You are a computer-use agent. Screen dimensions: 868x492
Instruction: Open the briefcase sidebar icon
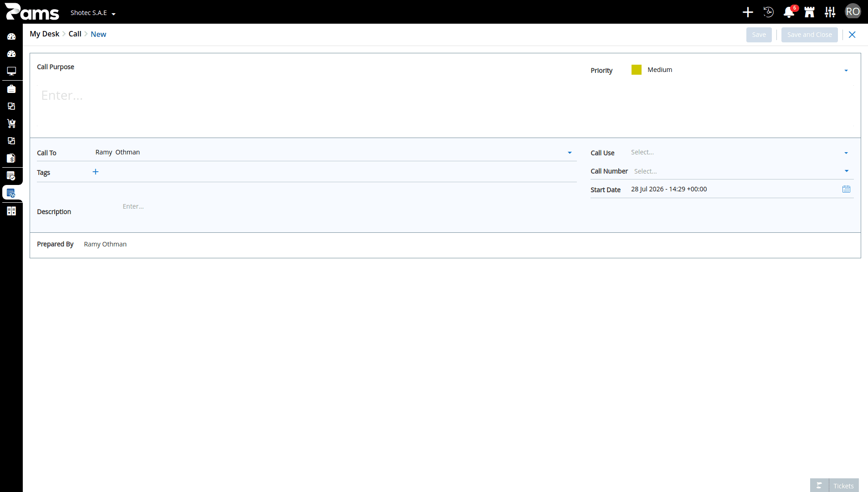coord(11,89)
